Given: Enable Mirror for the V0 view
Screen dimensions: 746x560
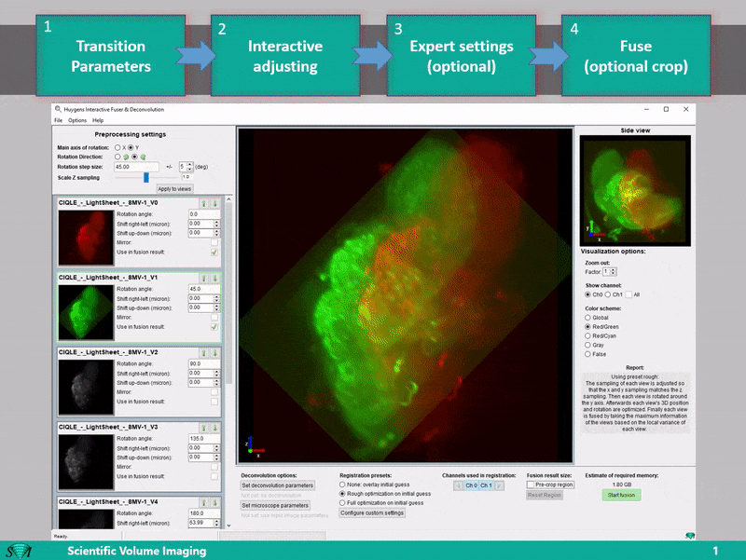Looking at the screenshot, I should point(215,241).
